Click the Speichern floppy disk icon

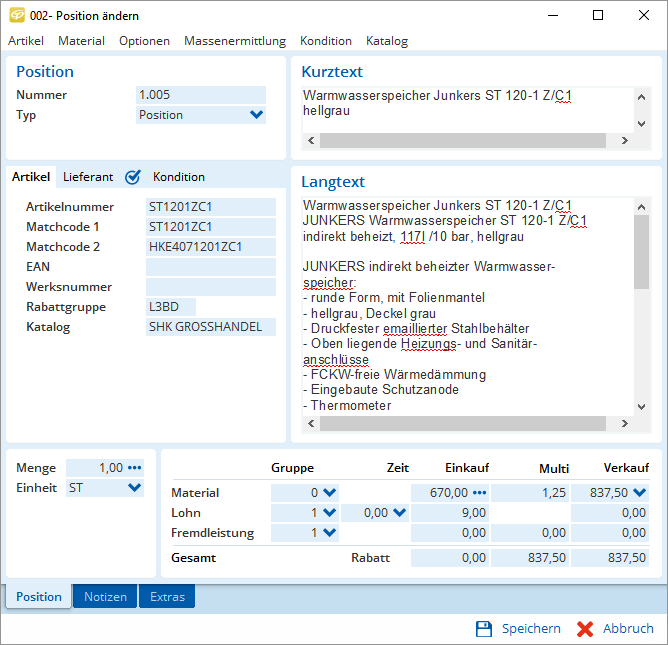tap(484, 629)
